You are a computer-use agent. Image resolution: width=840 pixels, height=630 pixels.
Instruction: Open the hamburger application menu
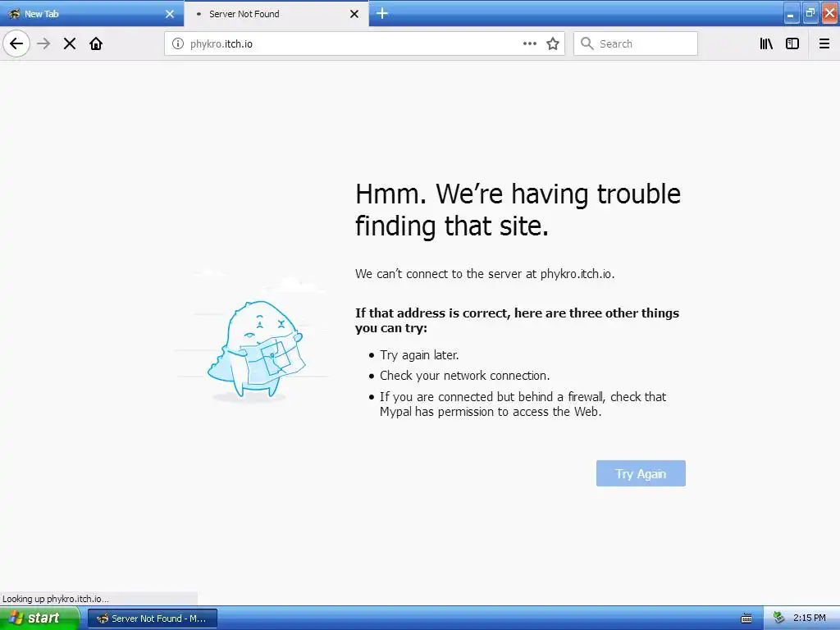824,43
